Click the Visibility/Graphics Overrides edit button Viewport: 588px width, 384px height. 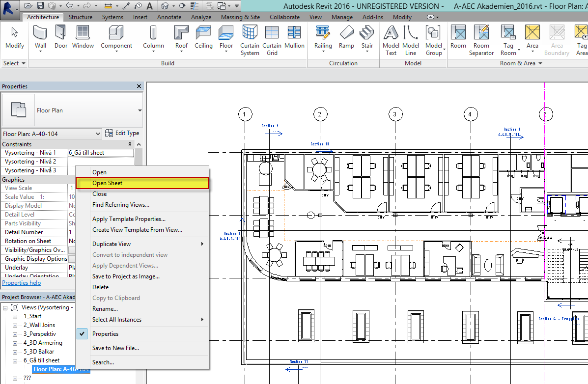72,250
